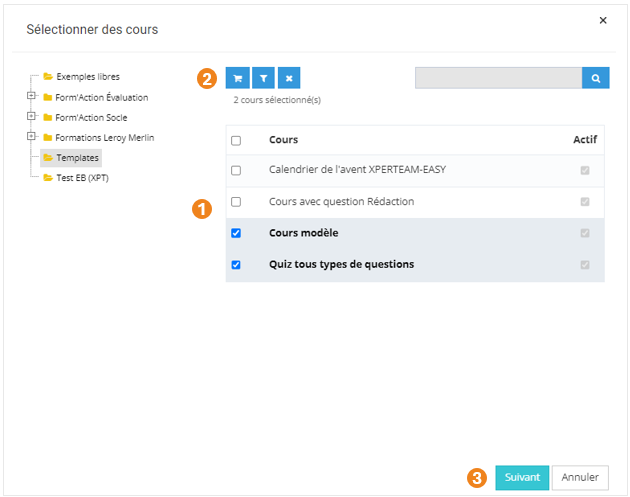
Task: Click the Exemples libres folder icon
Action: 47,76
